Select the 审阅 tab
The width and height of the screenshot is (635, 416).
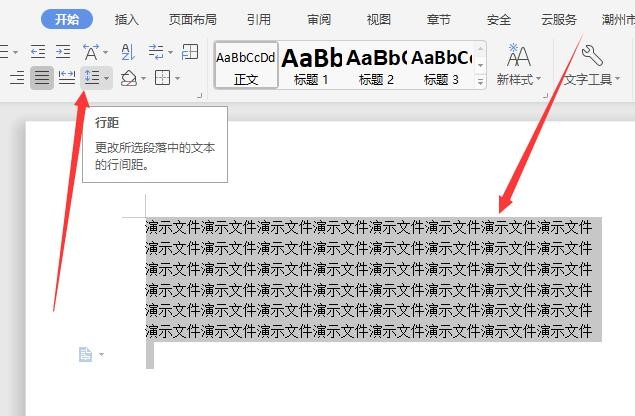tap(319, 19)
